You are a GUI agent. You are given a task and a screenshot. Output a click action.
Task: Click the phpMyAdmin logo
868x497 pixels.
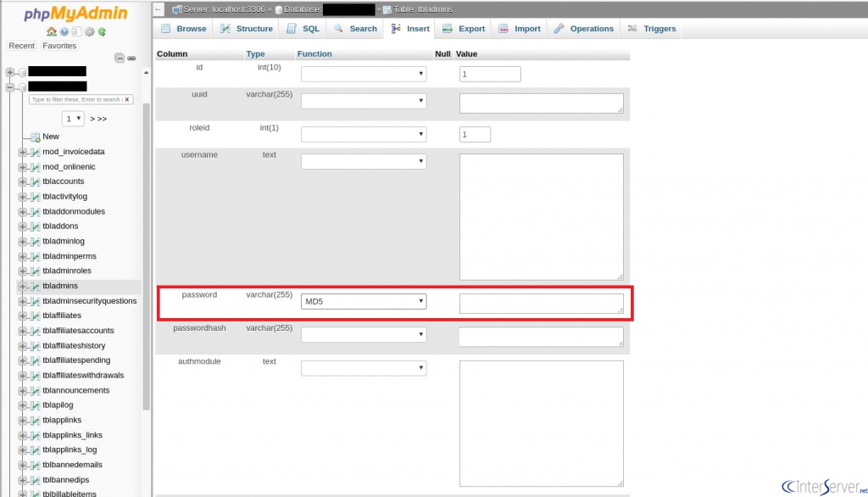(75, 14)
